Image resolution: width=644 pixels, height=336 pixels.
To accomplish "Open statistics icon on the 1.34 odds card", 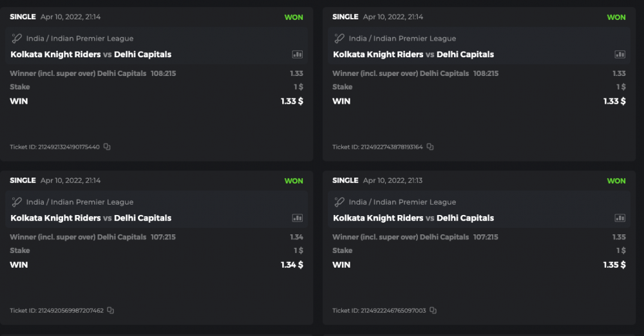I will point(297,218).
